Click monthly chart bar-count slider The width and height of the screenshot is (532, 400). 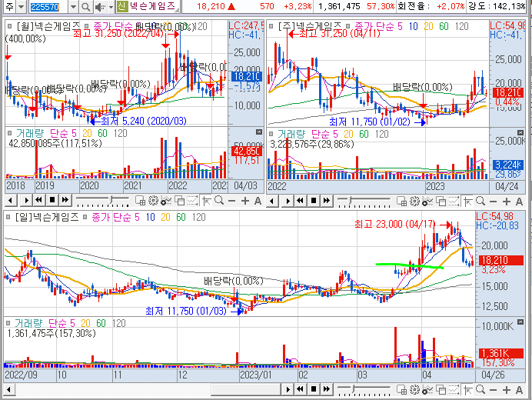(102, 201)
